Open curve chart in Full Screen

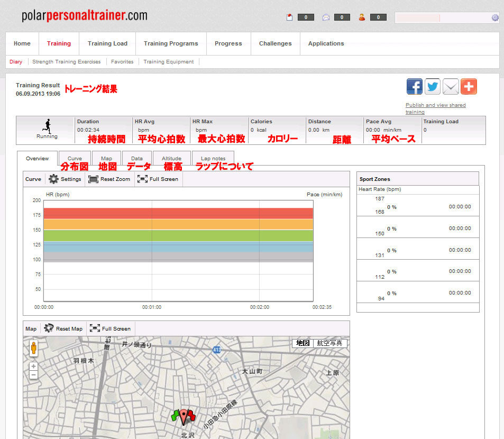[158, 179]
